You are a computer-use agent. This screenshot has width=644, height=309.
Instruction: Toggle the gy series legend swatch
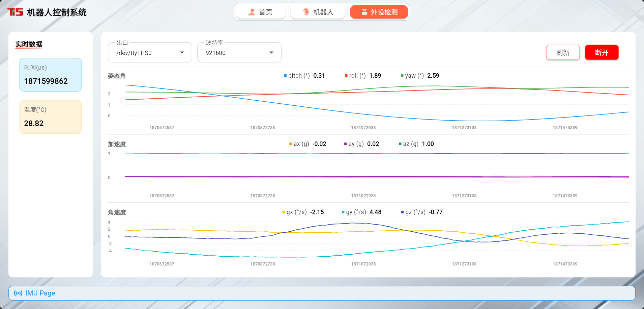(343, 212)
